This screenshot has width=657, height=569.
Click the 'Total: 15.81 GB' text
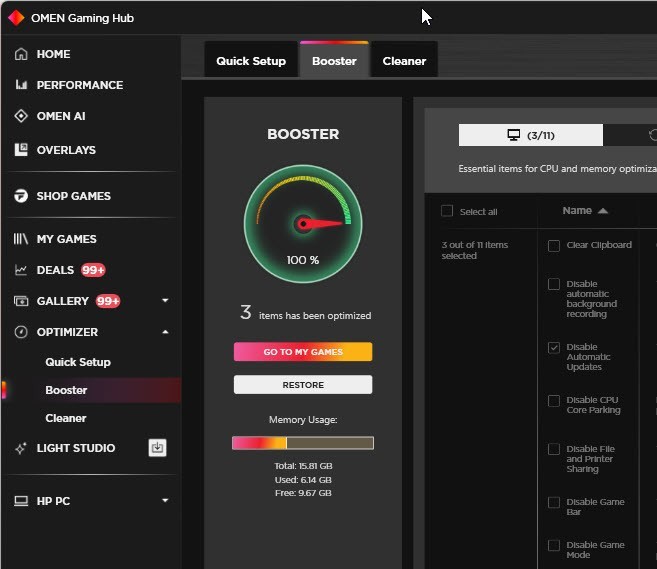(303, 466)
